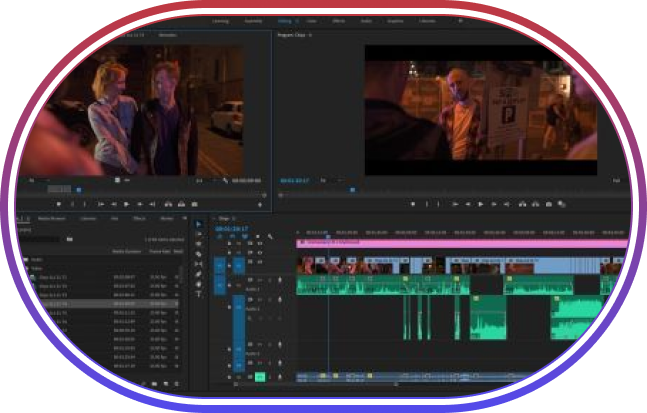This screenshot has height=413, width=647.
Task: Open Program monitor zoom level dropdown
Action: click(x=330, y=180)
